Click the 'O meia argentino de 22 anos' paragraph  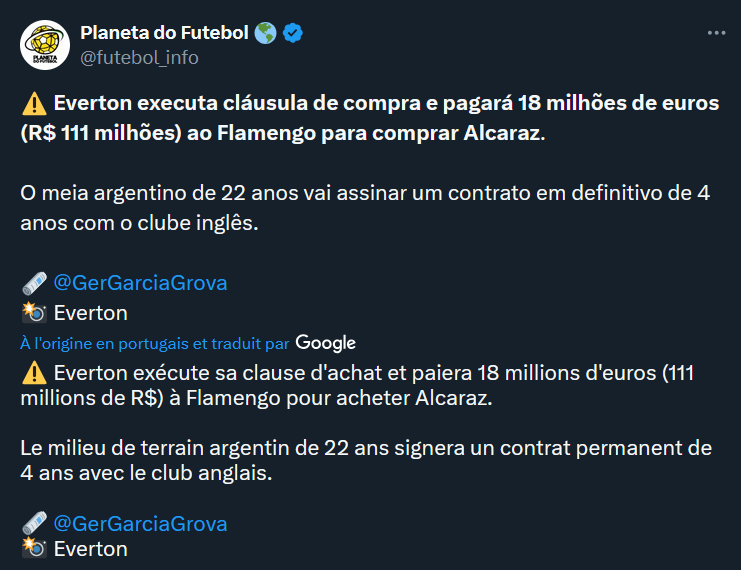click(365, 208)
